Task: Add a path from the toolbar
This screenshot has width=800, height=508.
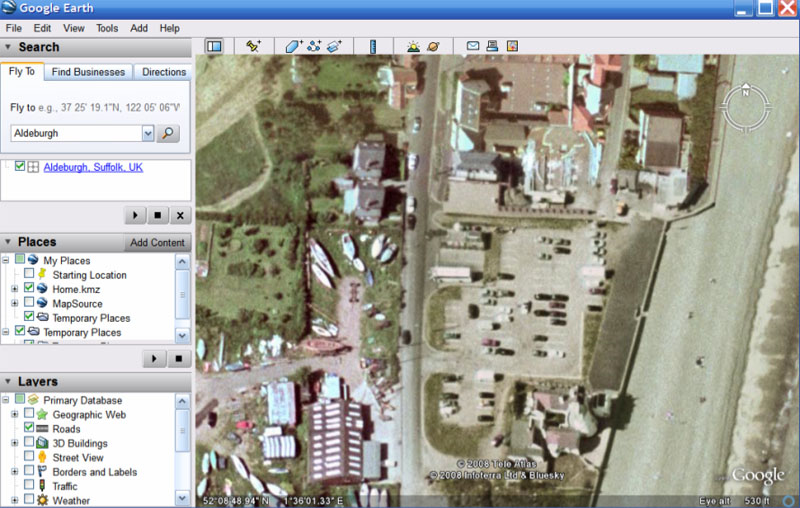Action: 314,46
